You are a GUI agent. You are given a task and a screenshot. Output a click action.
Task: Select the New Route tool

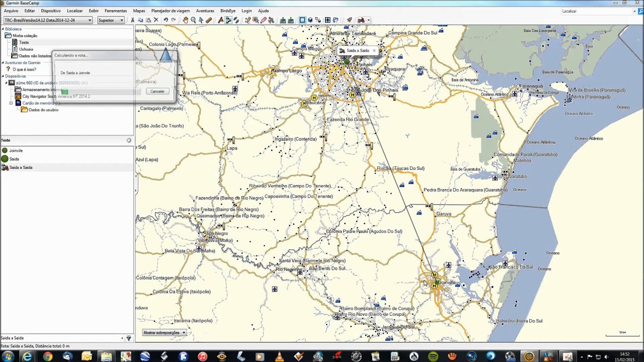(x=228, y=20)
